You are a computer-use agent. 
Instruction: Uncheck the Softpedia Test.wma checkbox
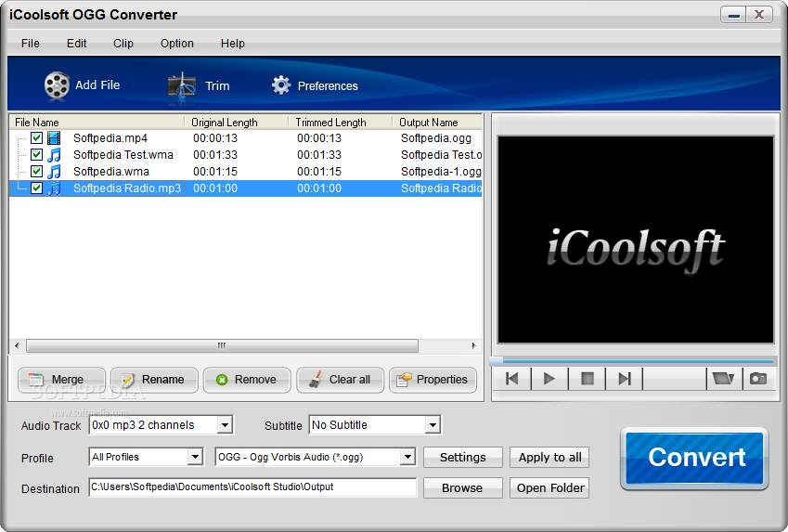(x=36, y=154)
